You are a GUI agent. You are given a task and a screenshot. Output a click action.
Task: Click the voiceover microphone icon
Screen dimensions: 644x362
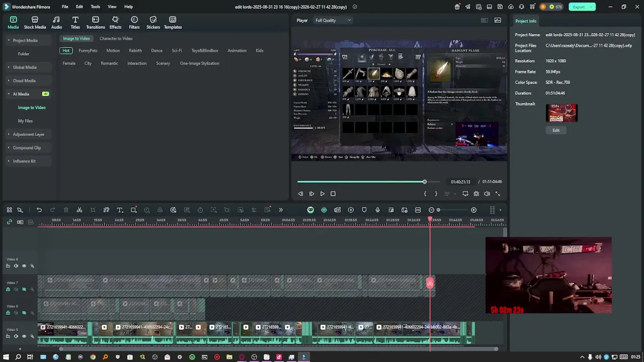click(x=377, y=210)
